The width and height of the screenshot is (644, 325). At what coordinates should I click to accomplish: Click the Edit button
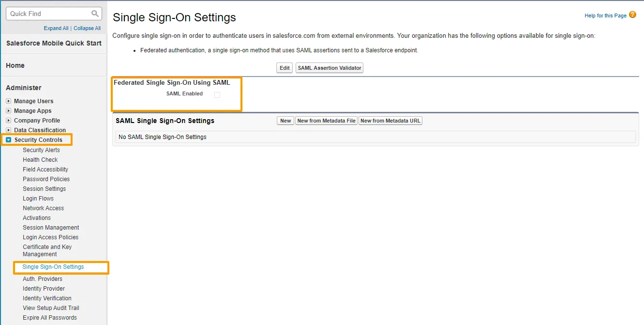point(285,68)
